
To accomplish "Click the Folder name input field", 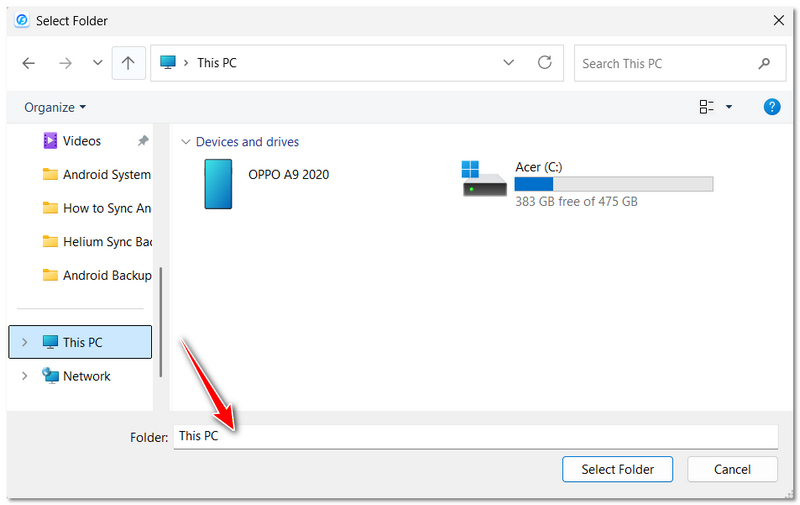I will pos(476,437).
